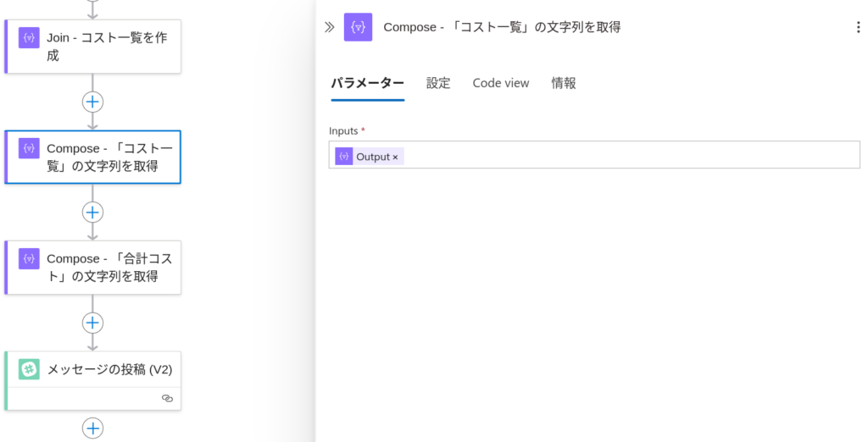Select Compose 「コスト一覧」の文字列を取得 card
Viewport: 868px width, 442px height.
point(93,157)
